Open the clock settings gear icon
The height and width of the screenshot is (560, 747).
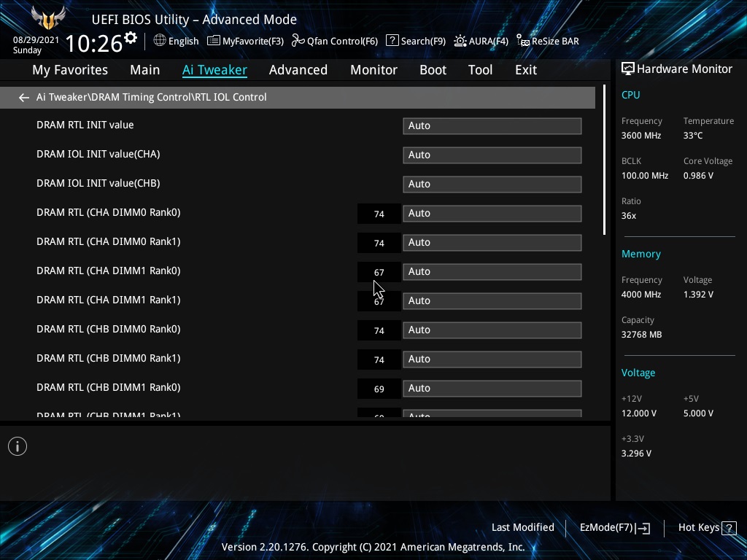131,38
